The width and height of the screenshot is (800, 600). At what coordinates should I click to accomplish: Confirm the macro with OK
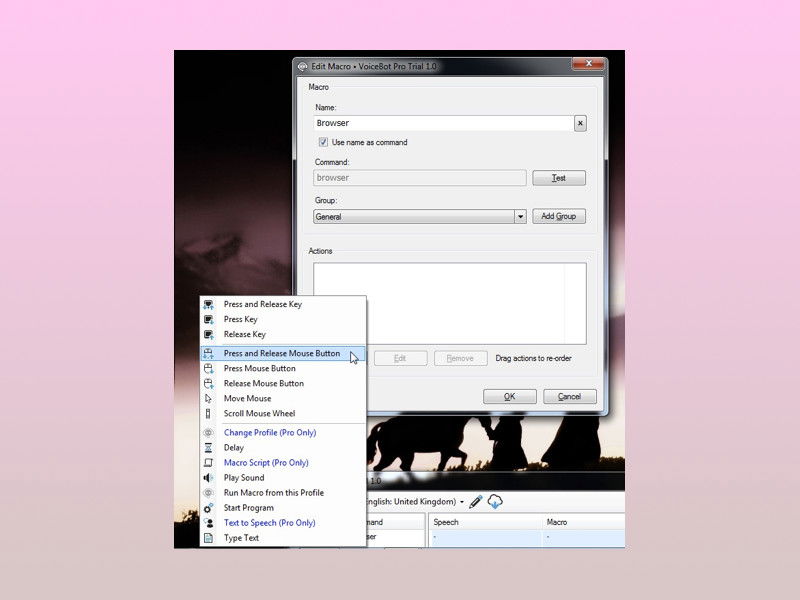510,396
